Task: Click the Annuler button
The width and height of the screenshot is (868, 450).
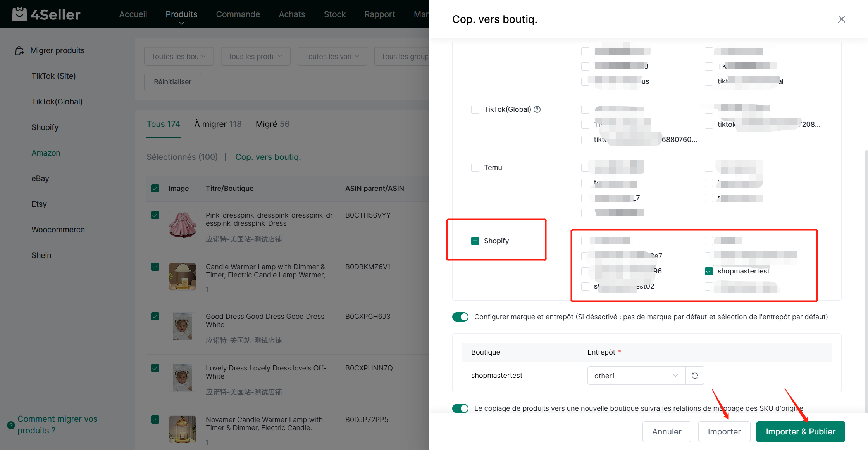Action: pos(666,432)
